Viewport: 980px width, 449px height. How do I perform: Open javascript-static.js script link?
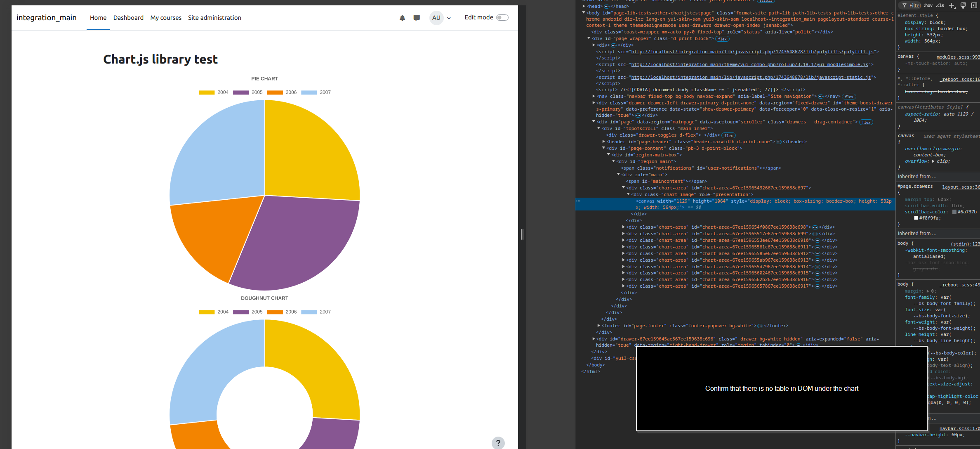tap(751, 78)
